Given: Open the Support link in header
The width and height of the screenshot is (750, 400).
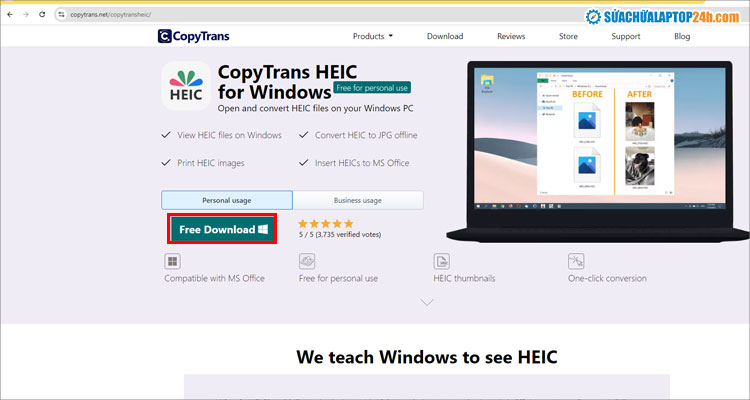Looking at the screenshot, I should (625, 36).
